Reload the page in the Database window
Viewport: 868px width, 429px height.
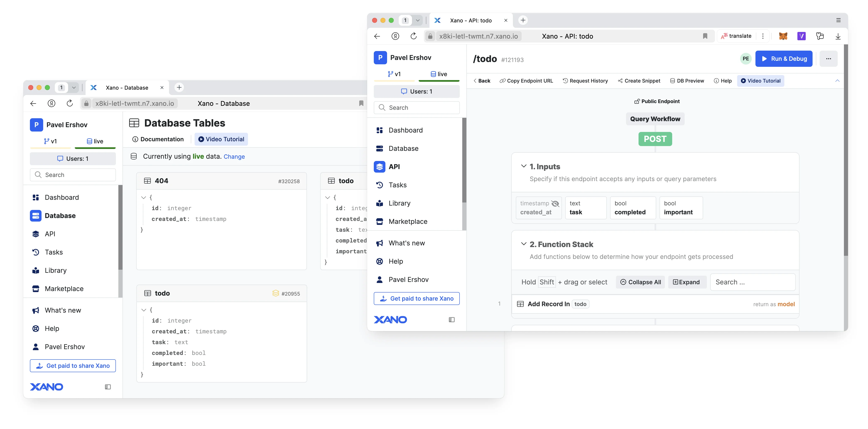[x=70, y=103]
